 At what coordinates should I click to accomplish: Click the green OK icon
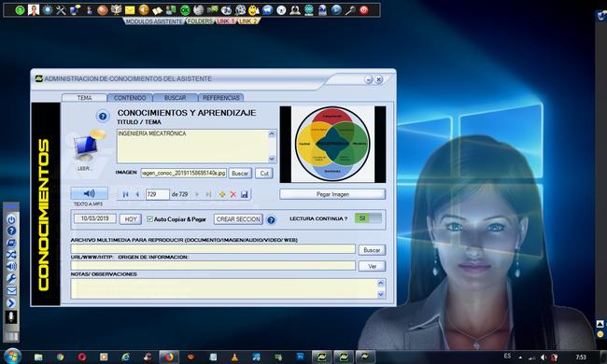coord(185,10)
